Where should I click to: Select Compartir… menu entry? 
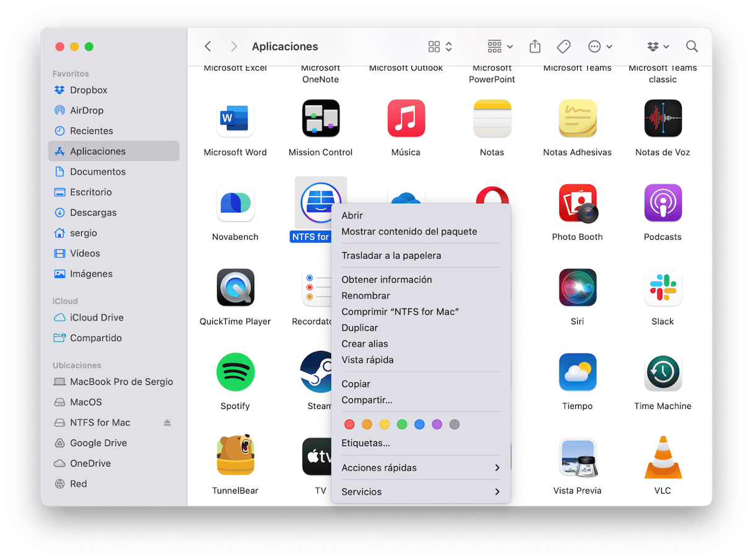[421, 400]
